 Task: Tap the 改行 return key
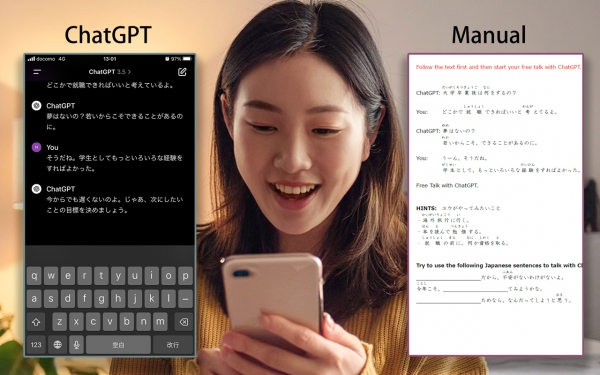click(173, 345)
